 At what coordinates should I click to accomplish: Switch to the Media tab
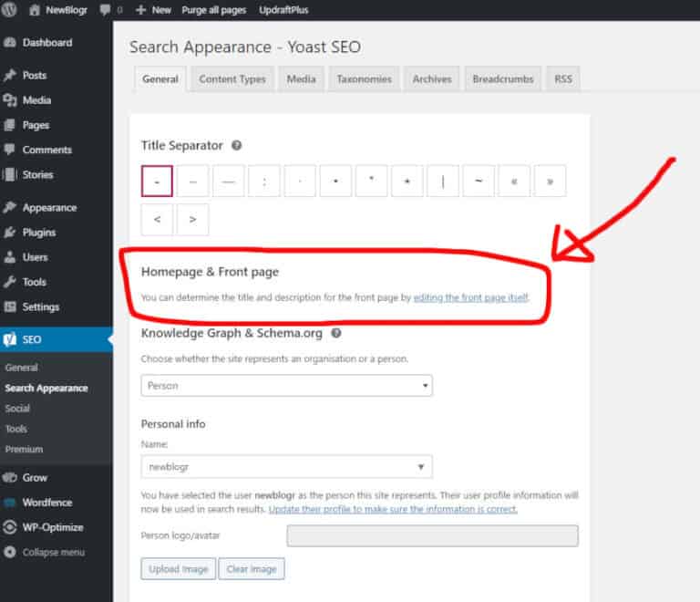(x=302, y=79)
